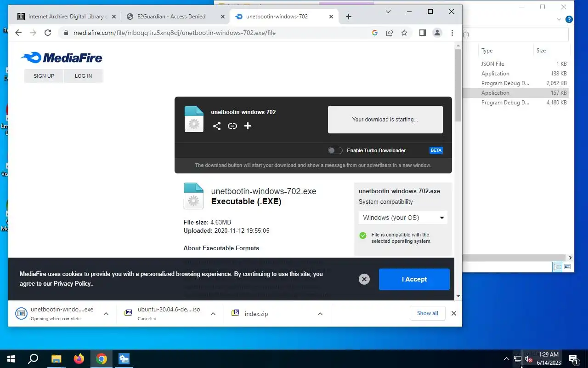The height and width of the screenshot is (368, 588).
Task: Open File Explorer from taskbar
Action: point(56,359)
